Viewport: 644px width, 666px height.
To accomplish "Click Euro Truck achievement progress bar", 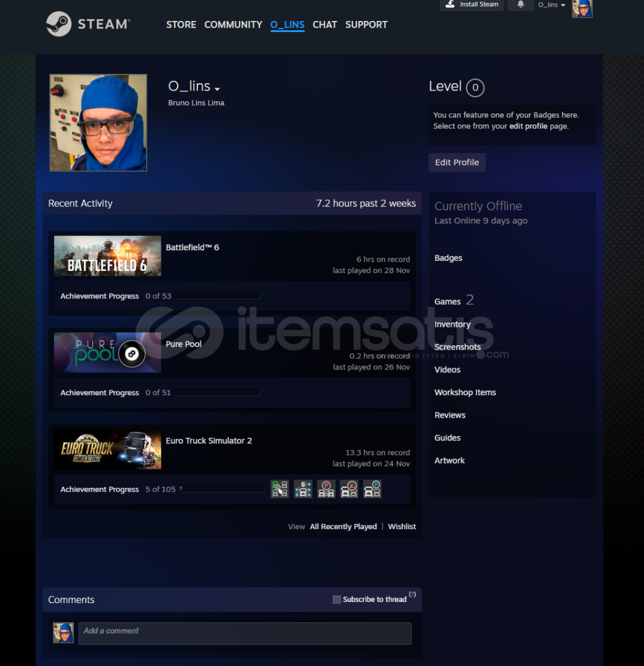I will coord(222,489).
